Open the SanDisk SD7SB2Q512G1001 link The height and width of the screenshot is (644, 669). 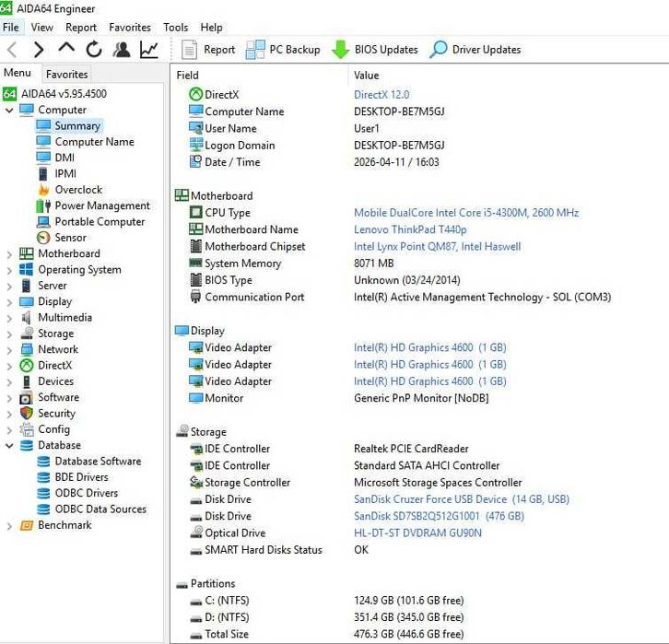[x=439, y=516]
